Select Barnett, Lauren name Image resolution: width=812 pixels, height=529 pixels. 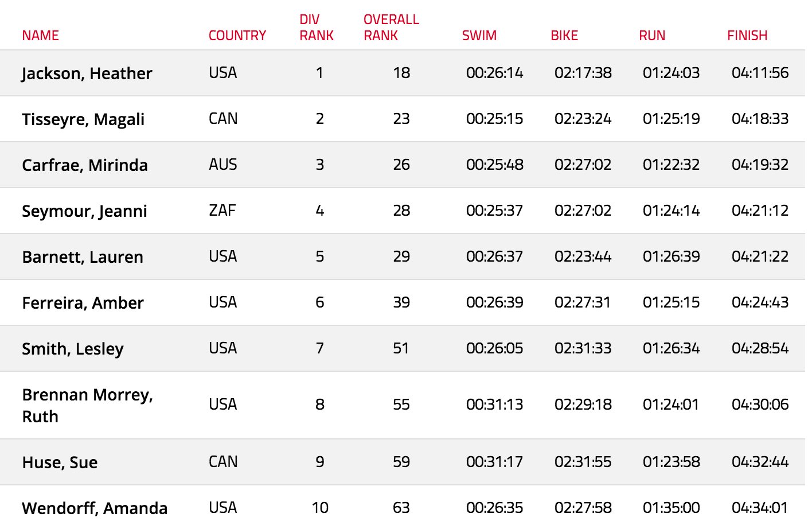pos(83,257)
